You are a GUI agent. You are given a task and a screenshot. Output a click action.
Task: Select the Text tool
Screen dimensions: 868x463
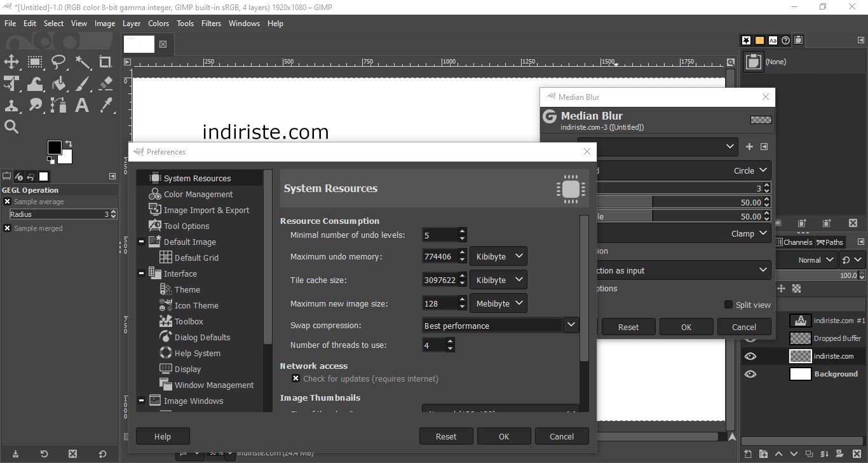(x=83, y=105)
